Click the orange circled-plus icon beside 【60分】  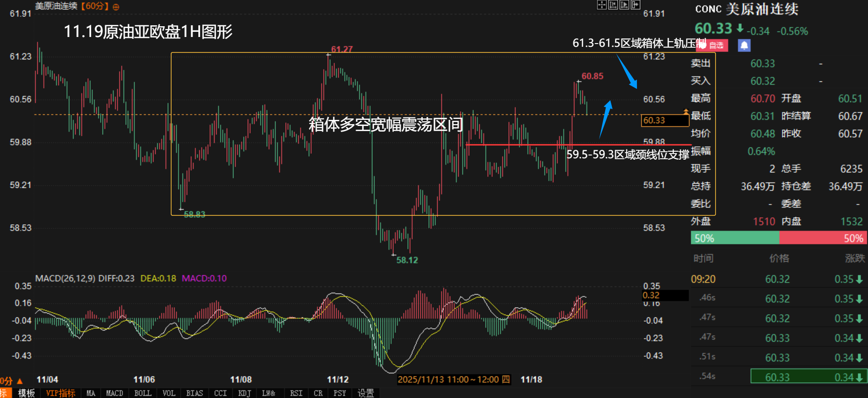click(x=116, y=7)
